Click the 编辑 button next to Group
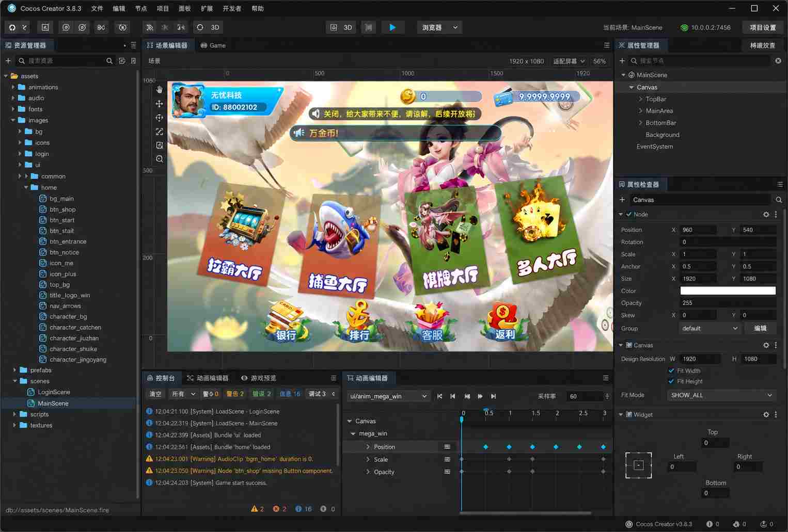The image size is (788, 532). pos(760,328)
